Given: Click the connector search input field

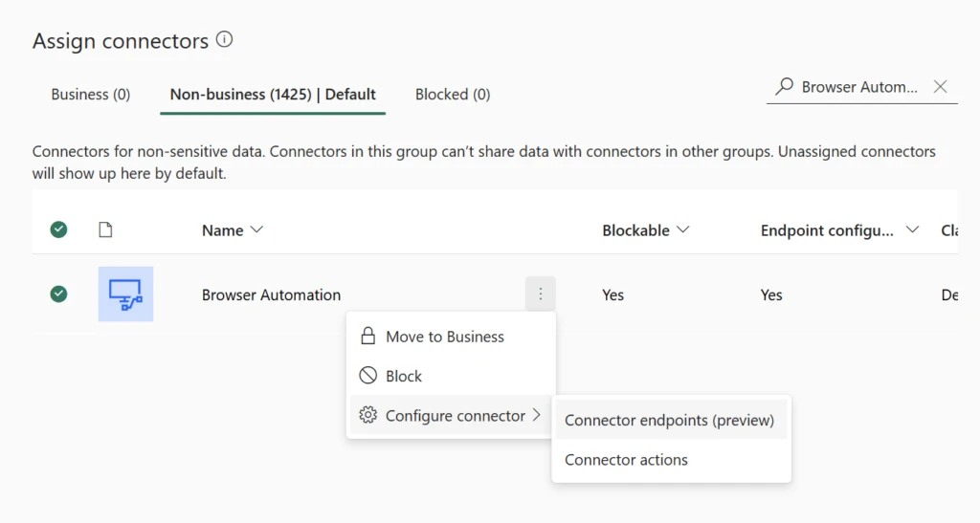Looking at the screenshot, I should click(x=858, y=87).
